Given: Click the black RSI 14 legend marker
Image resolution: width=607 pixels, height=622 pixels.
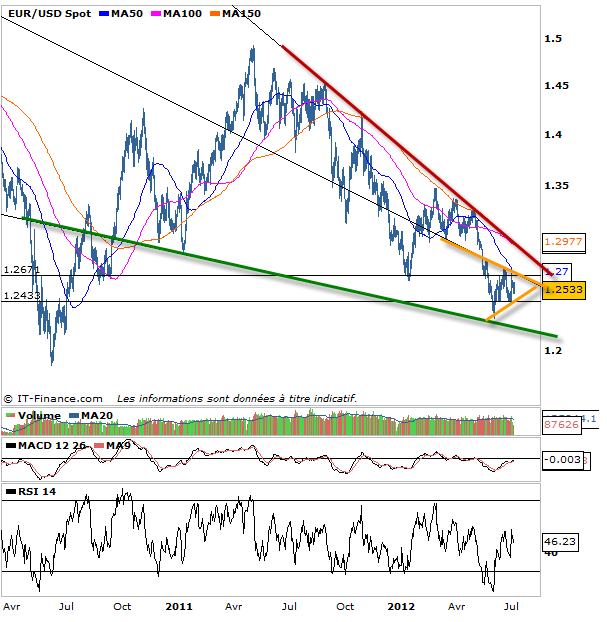Looking at the screenshot, I should click(9, 492).
